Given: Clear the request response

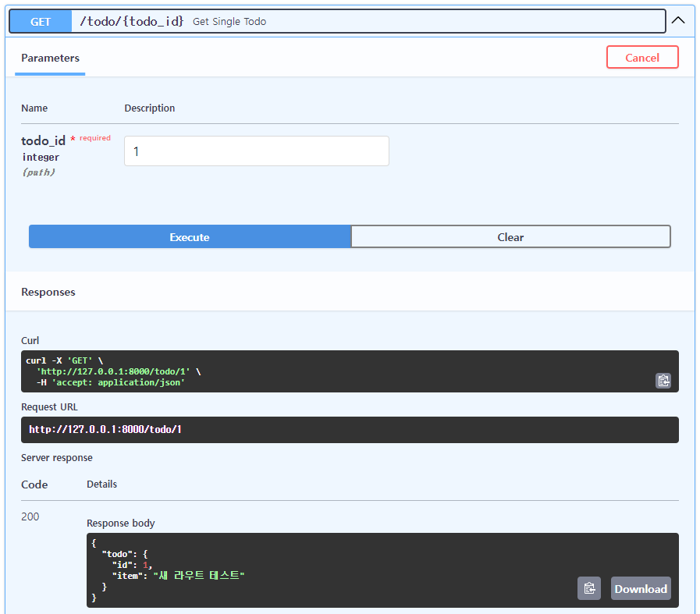Looking at the screenshot, I should (510, 237).
